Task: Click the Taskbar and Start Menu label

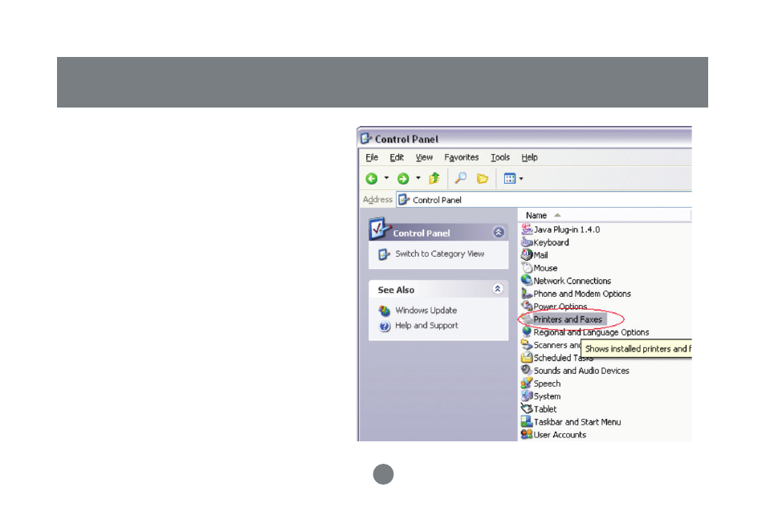Action: 577,422
